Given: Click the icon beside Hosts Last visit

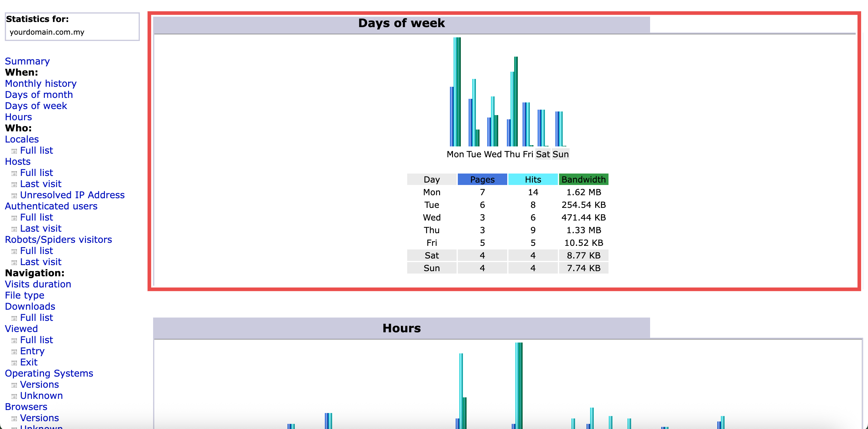Looking at the screenshot, I should point(14,185).
